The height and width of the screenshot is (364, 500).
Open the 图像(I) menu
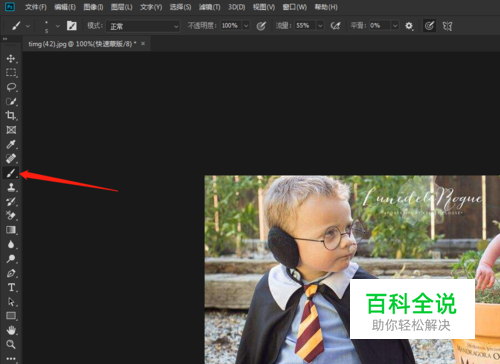[93, 7]
